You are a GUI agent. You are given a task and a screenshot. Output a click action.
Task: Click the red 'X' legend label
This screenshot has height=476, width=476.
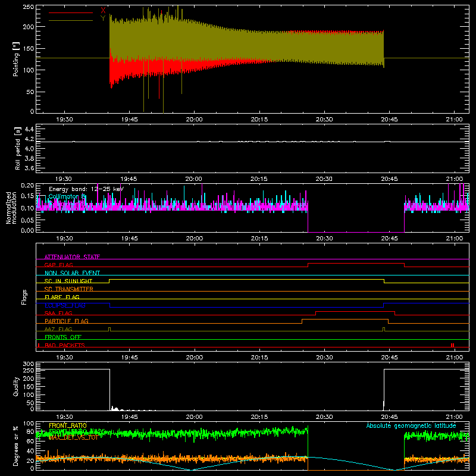tap(103, 11)
